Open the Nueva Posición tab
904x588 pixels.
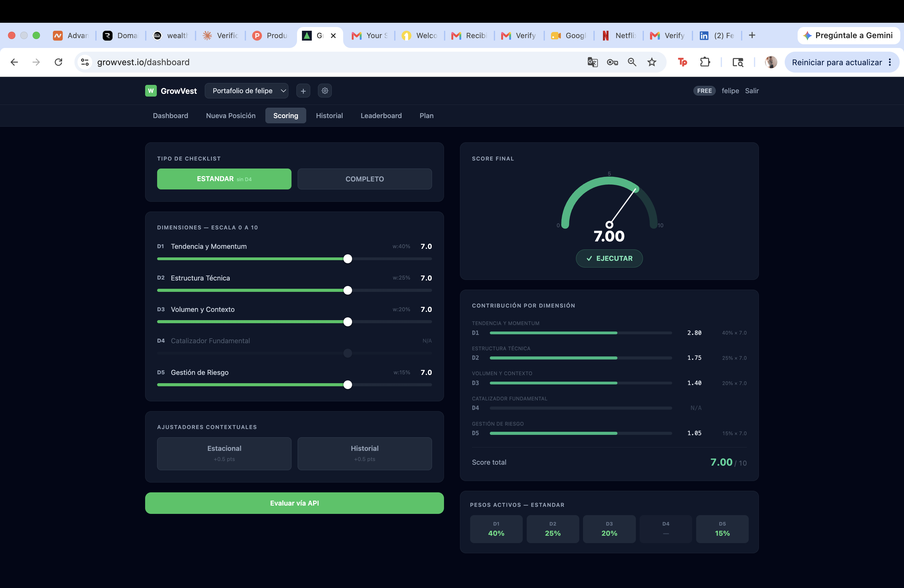pyautogui.click(x=231, y=115)
